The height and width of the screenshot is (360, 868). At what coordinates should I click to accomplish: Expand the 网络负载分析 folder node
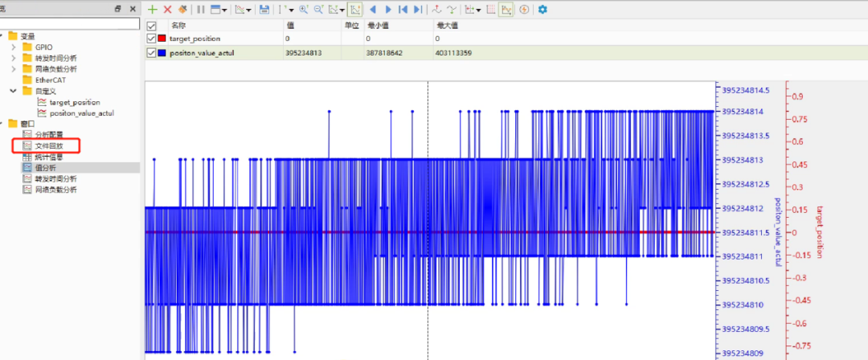pos(14,68)
